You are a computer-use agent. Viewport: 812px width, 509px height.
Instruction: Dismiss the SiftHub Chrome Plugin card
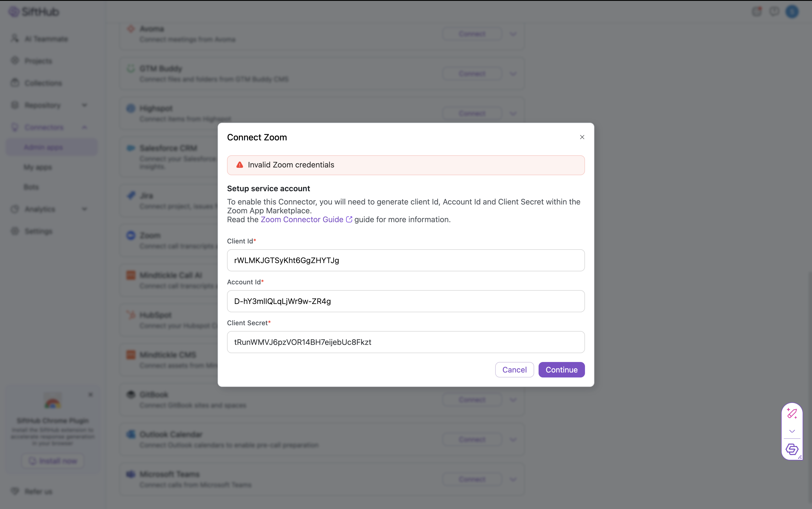91,395
